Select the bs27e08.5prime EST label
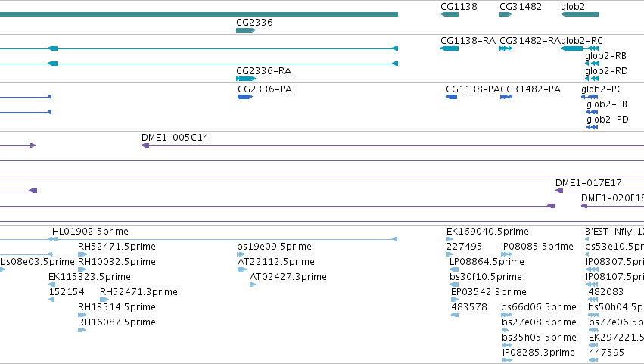Viewport: 644px width, 364px height. tap(540, 322)
